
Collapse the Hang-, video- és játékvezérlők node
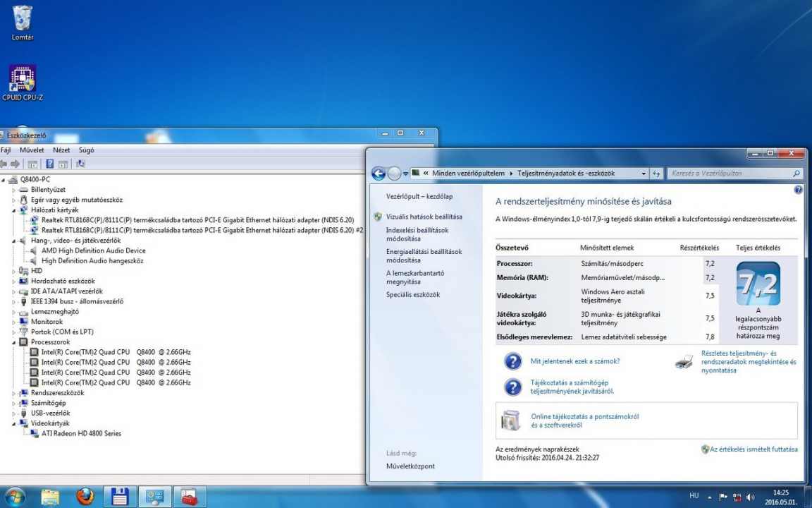point(14,241)
